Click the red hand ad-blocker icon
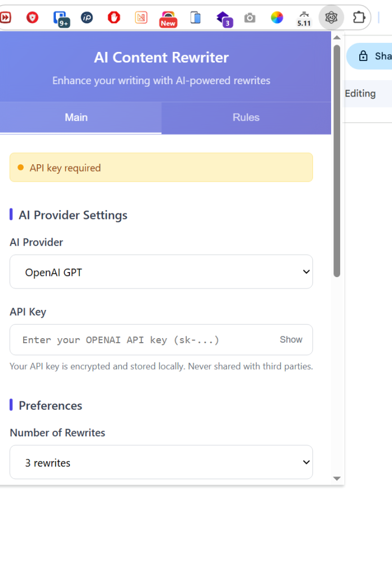The height and width of the screenshot is (578, 392). click(x=113, y=17)
